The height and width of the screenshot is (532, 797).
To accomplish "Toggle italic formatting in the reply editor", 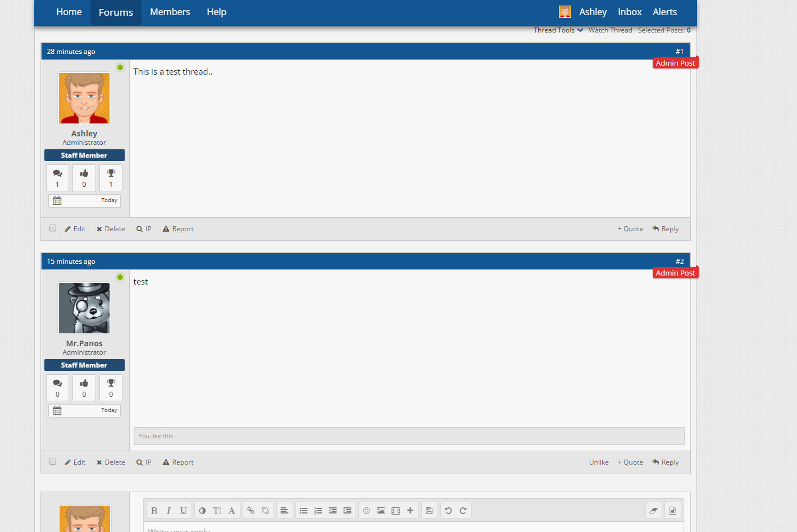I will pos(168,511).
